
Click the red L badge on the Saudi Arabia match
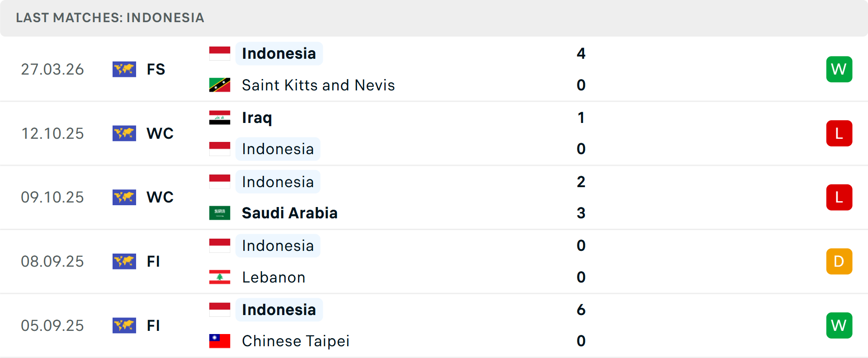click(x=839, y=197)
